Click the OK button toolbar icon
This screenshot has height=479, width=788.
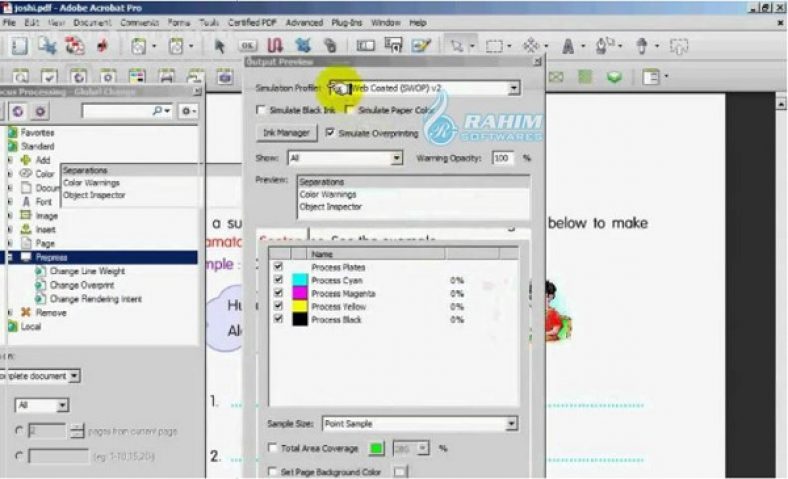click(247, 46)
